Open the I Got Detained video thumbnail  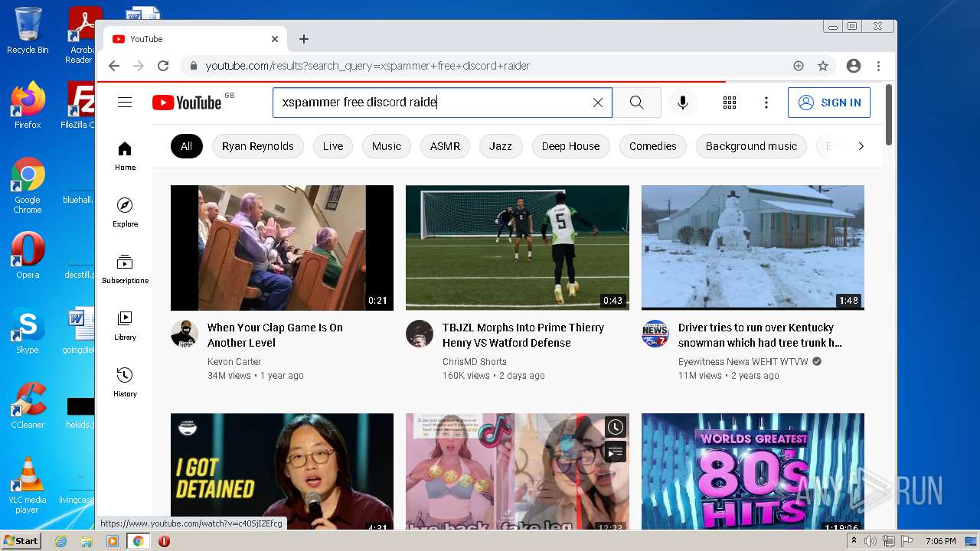[x=282, y=471]
